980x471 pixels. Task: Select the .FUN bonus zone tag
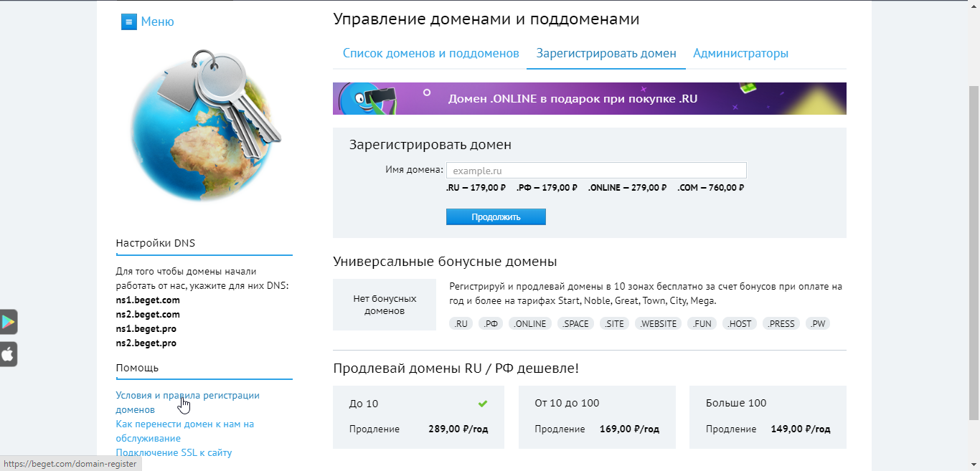pyautogui.click(x=702, y=323)
